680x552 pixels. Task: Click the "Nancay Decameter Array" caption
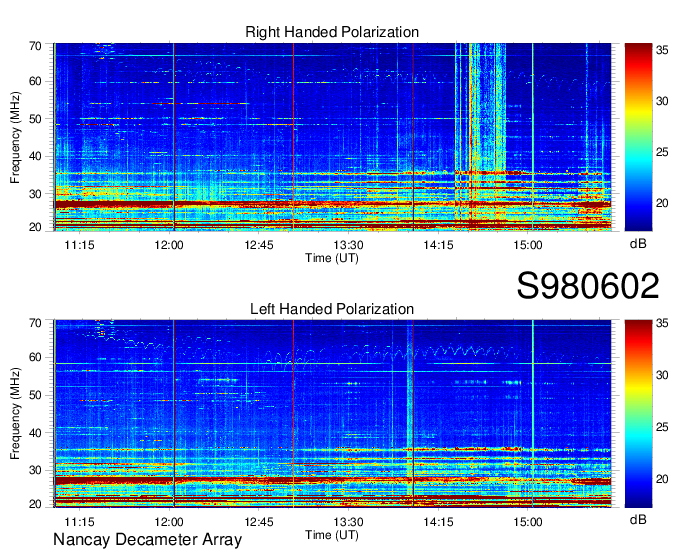[147, 540]
